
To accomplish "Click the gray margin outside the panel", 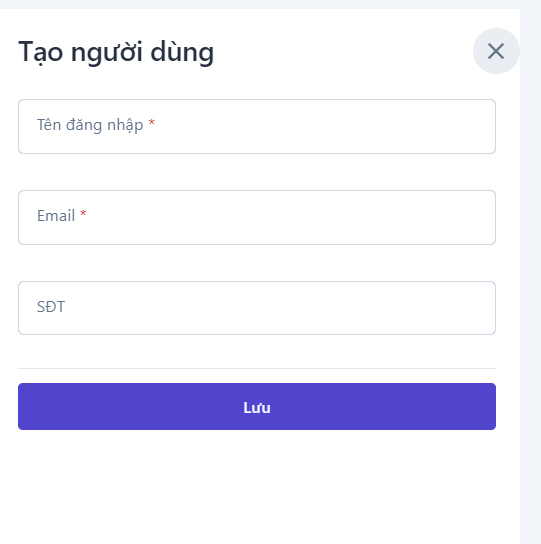I will pos(531,278).
